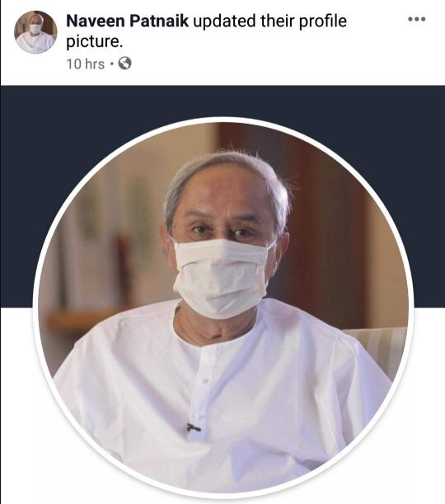Viewport: 445px width, 504px height.
Task: Click the dot separator beside 10 hrs
Action: pos(111,64)
